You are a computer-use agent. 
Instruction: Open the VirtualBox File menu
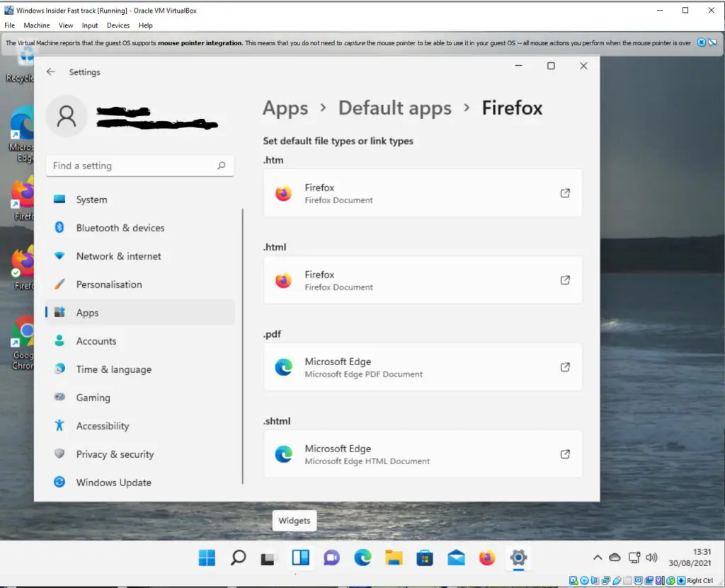[9, 25]
